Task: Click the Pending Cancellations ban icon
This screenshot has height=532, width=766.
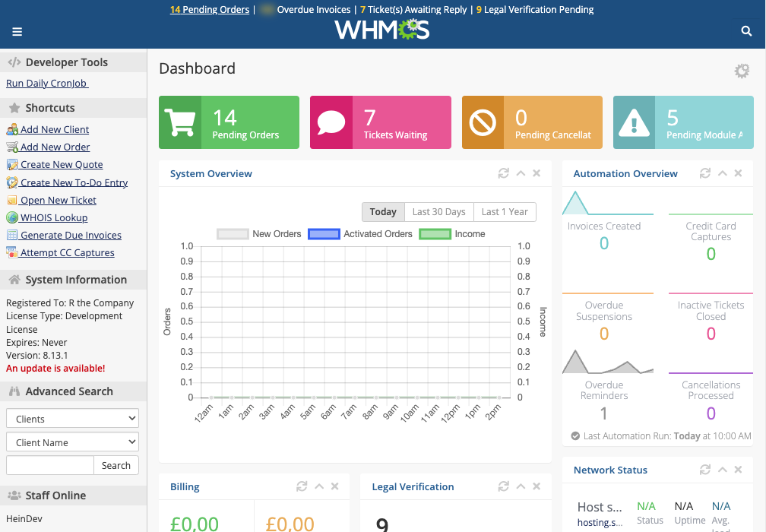Action: (x=483, y=122)
